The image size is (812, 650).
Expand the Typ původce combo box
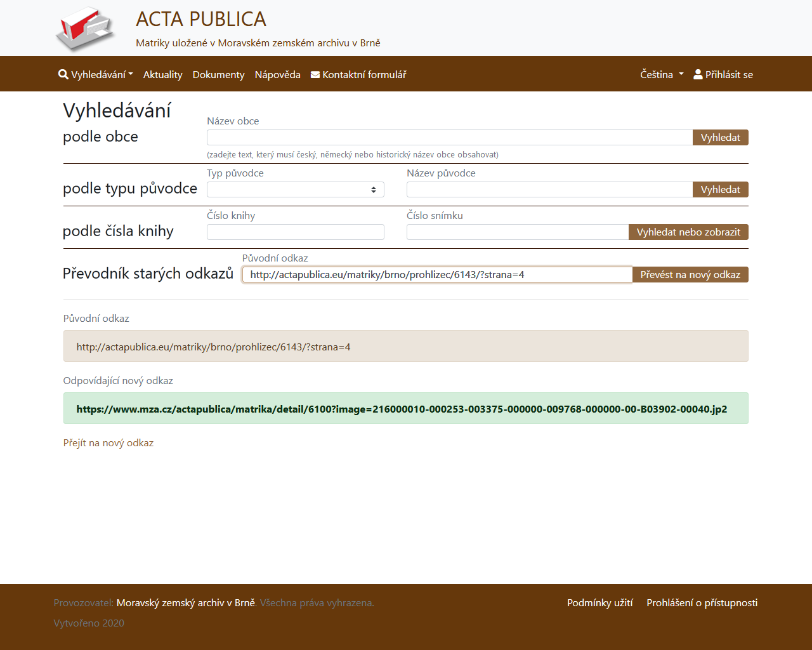click(296, 190)
